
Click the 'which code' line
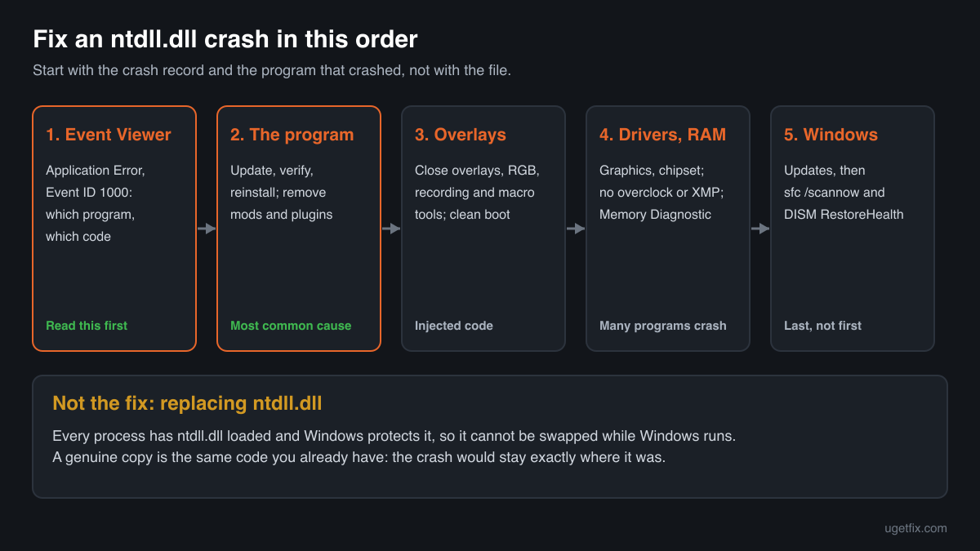point(78,237)
